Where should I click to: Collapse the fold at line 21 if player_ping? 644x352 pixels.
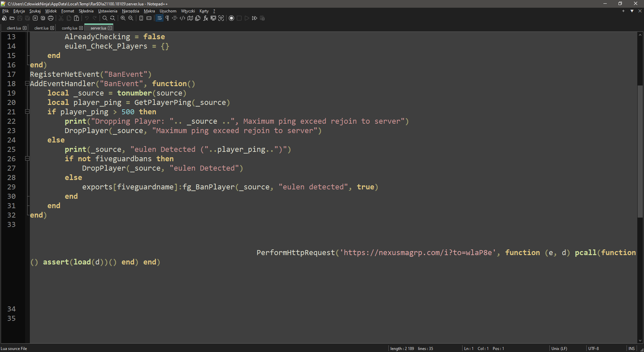pyautogui.click(x=27, y=112)
